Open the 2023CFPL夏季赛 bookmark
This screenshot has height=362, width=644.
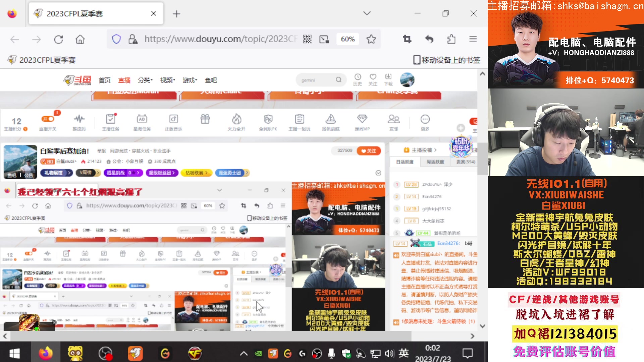[42, 60]
